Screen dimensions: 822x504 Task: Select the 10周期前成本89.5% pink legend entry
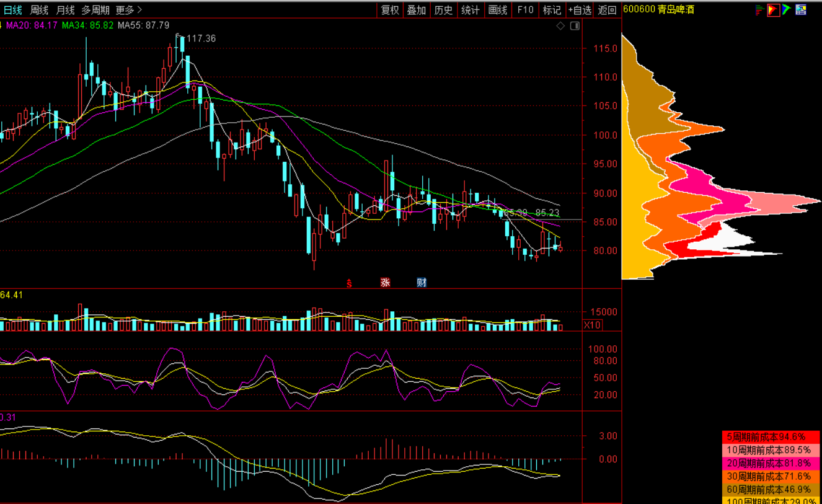click(771, 450)
